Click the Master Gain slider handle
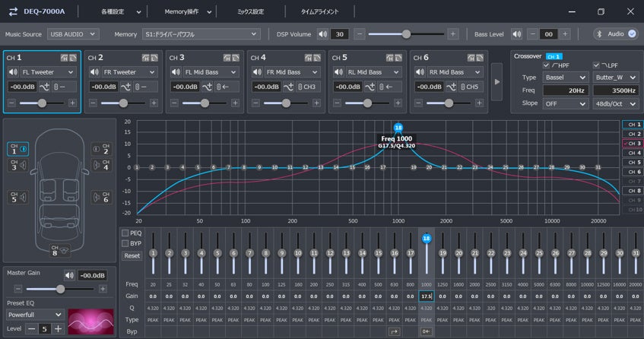Screen dimensions: 644x339 (60, 289)
